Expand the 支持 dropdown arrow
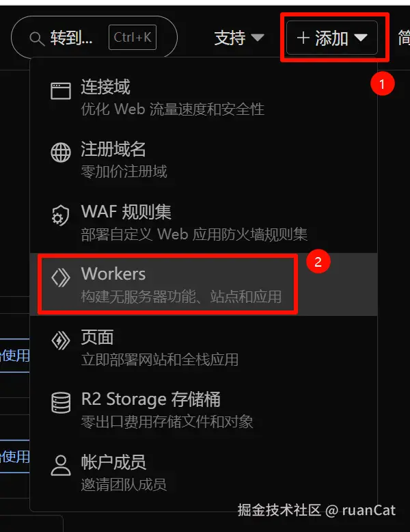The height and width of the screenshot is (532, 410). coord(258,38)
